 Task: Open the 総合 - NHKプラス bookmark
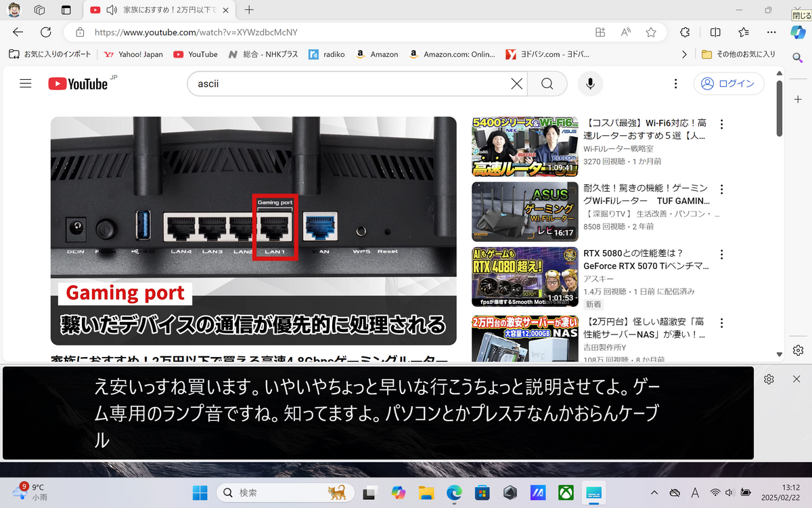[x=263, y=54]
